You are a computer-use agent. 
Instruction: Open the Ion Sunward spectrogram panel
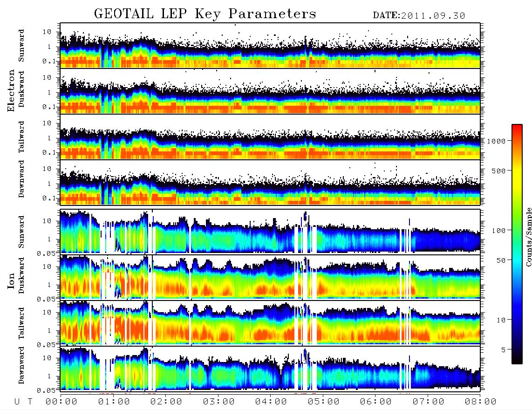click(x=270, y=231)
